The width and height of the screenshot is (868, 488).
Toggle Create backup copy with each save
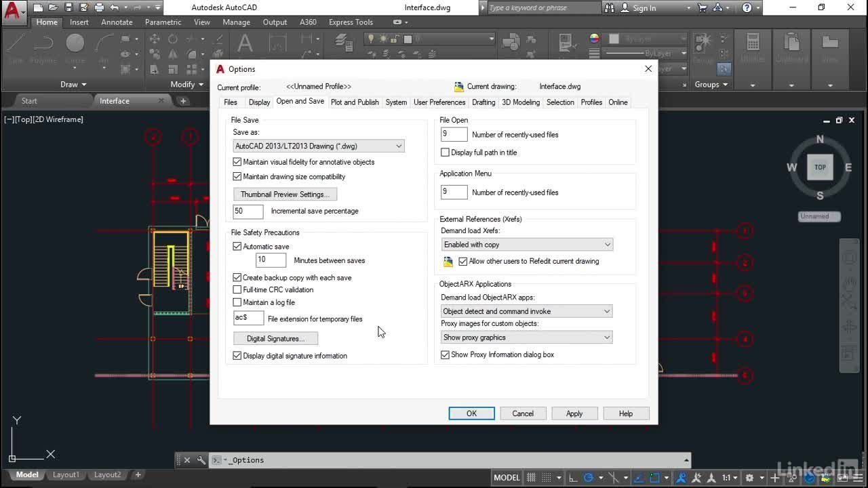tap(237, 277)
